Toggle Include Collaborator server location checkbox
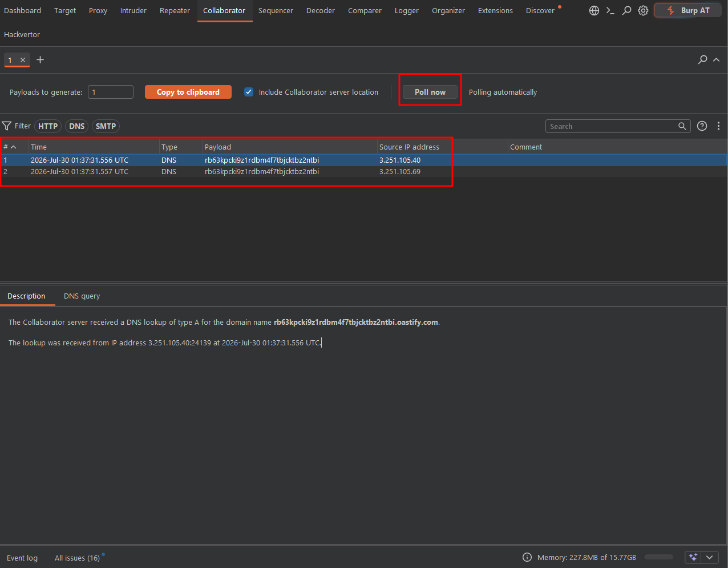 click(249, 92)
